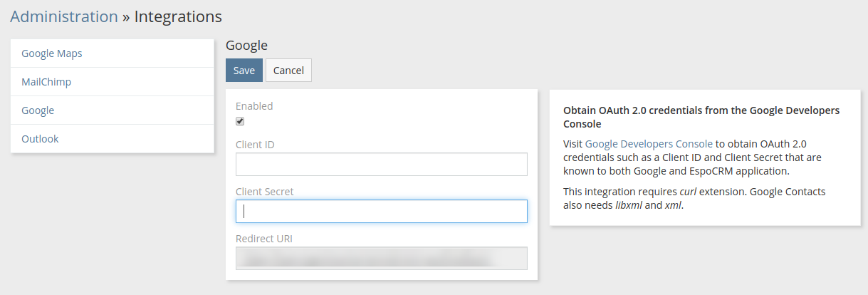Click the Enabled field label

254,106
